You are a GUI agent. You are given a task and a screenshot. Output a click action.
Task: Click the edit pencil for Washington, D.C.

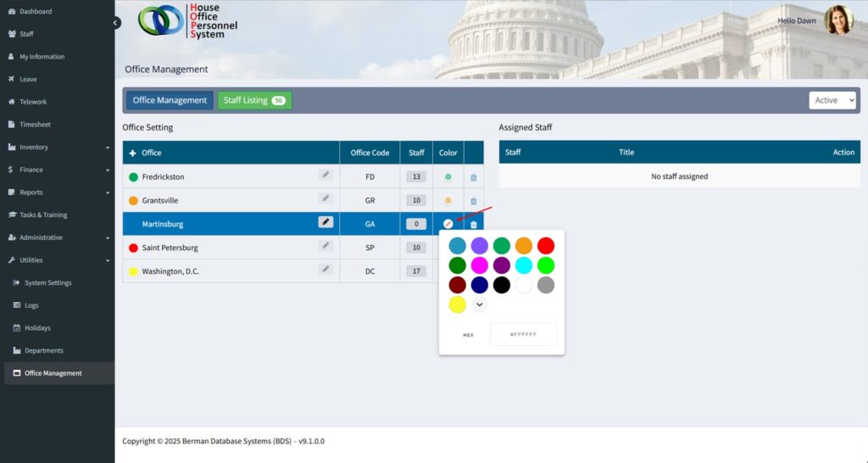325,269
